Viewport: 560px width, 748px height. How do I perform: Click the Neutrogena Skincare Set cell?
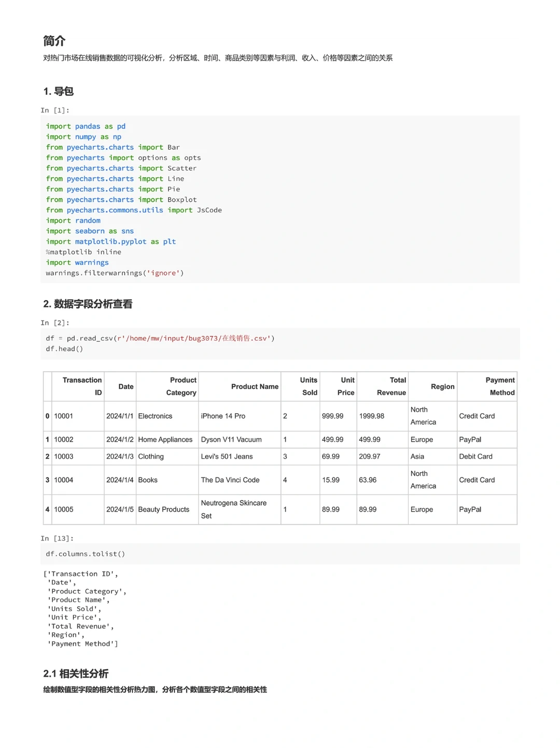coord(233,510)
